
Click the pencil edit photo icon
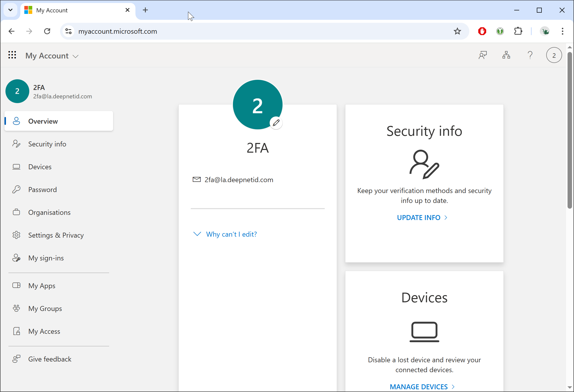[276, 123]
